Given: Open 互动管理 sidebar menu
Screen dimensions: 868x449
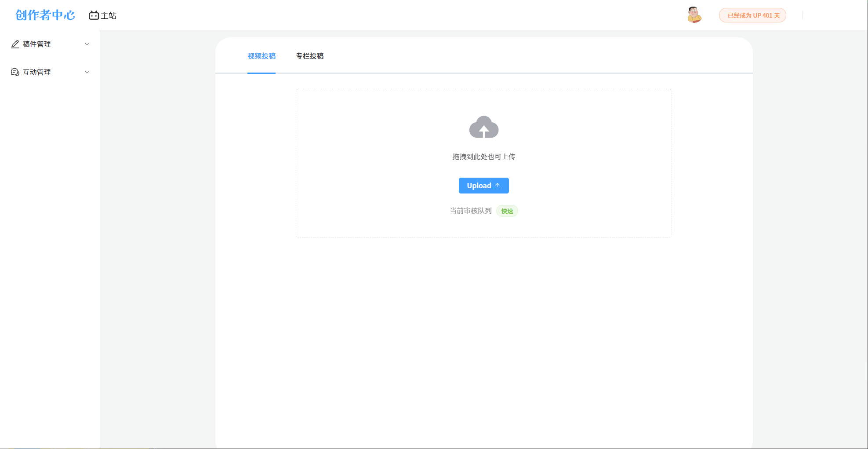Looking at the screenshot, I should [50, 72].
